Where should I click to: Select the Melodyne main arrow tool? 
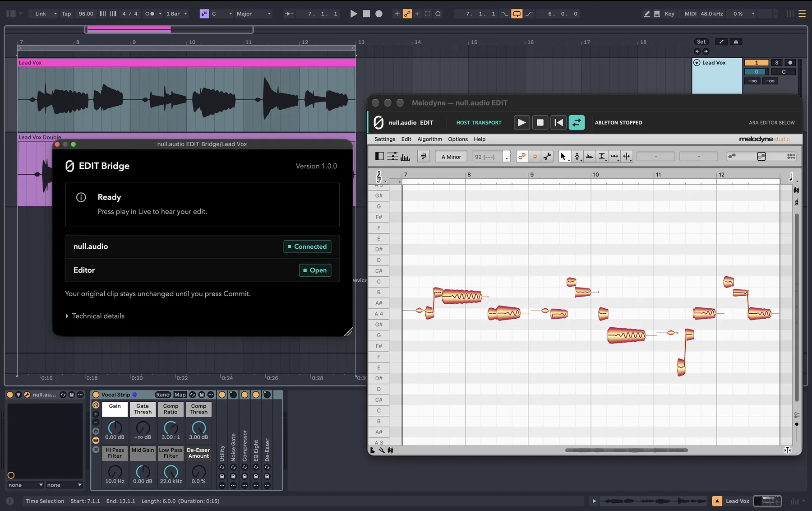[564, 157]
